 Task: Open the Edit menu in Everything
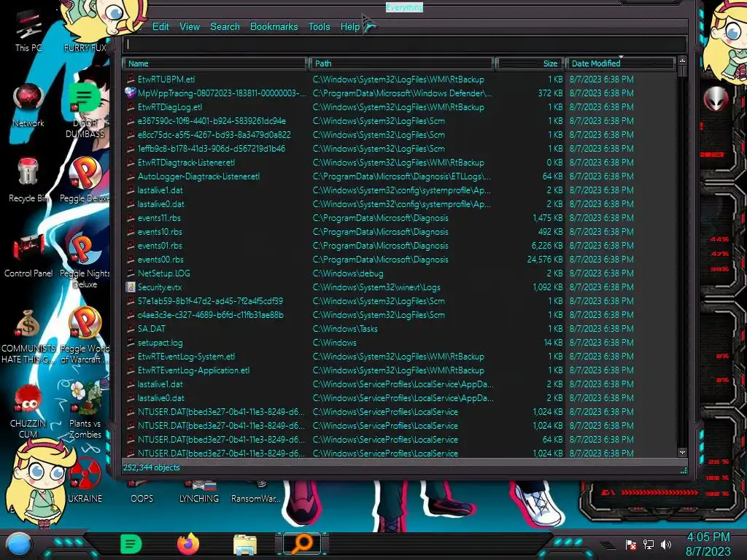pyautogui.click(x=160, y=27)
